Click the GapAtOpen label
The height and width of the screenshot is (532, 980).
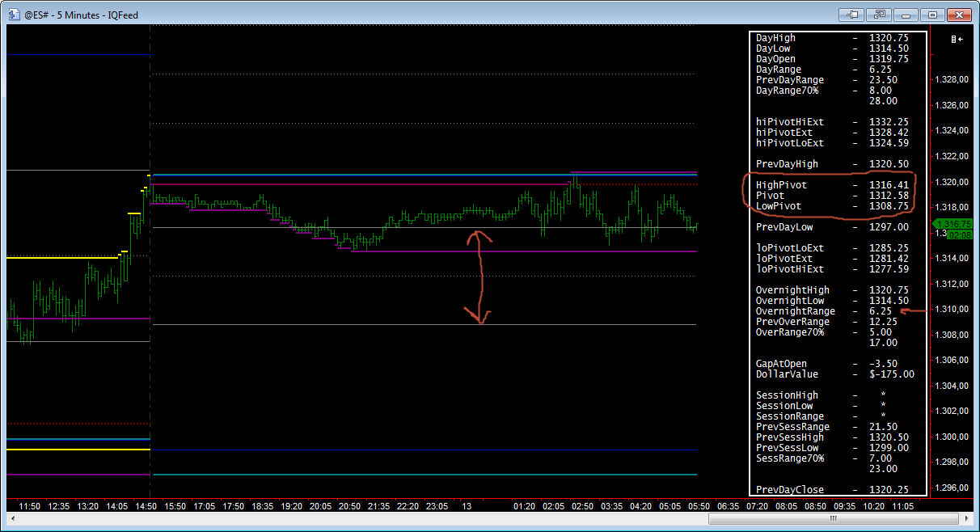click(x=781, y=364)
